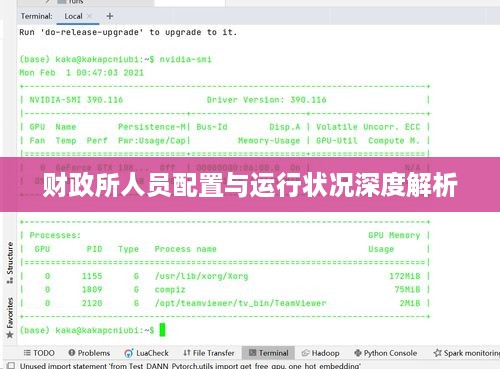Image resolution: width=500 pixels, height=369 pixels.
Task: Open the Problems tool window
Action: point(89,353)
